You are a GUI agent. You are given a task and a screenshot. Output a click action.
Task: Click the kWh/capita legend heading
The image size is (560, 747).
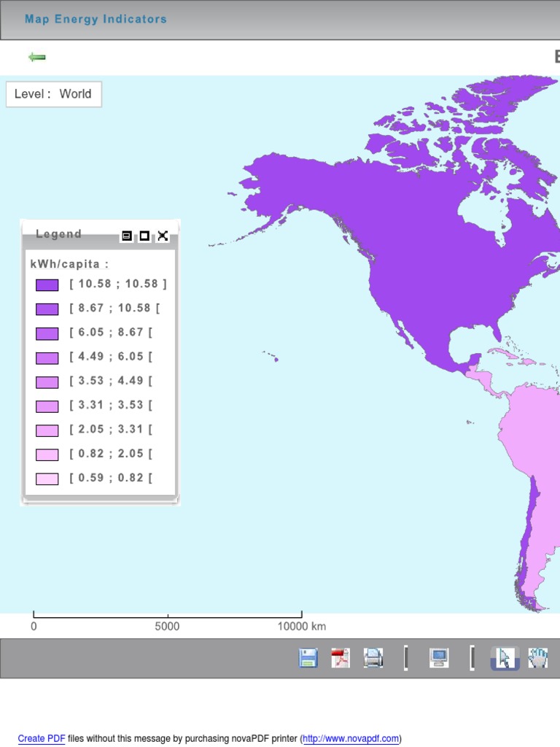click(x=69, y=264)
